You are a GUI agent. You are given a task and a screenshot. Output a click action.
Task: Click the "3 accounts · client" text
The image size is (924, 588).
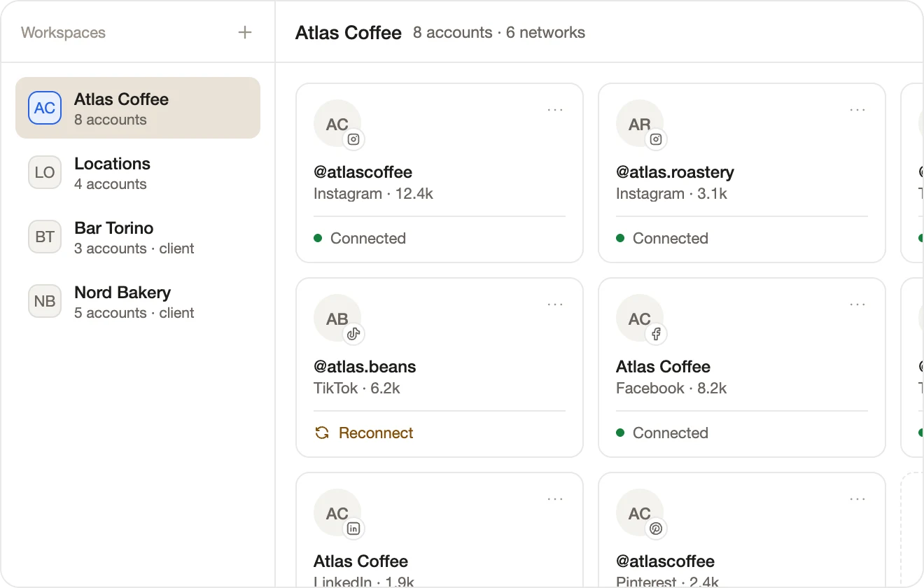134,248
